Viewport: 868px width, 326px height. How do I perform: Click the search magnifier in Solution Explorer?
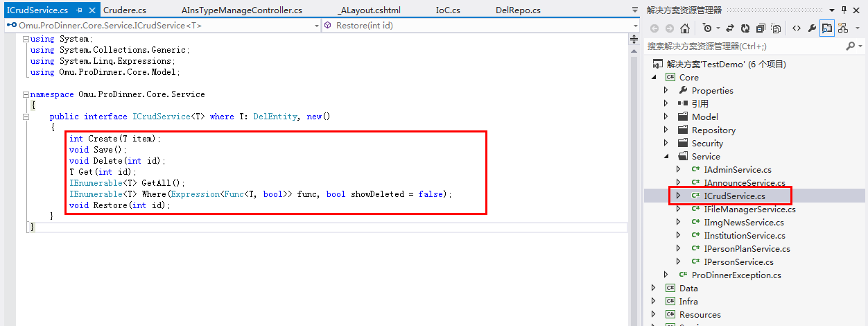[x=850, y=46]
